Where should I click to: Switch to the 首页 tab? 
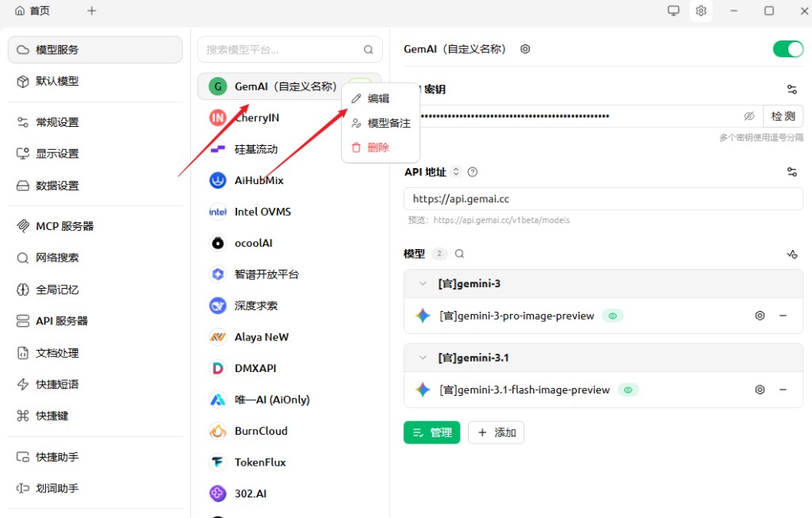click(33, 11)
